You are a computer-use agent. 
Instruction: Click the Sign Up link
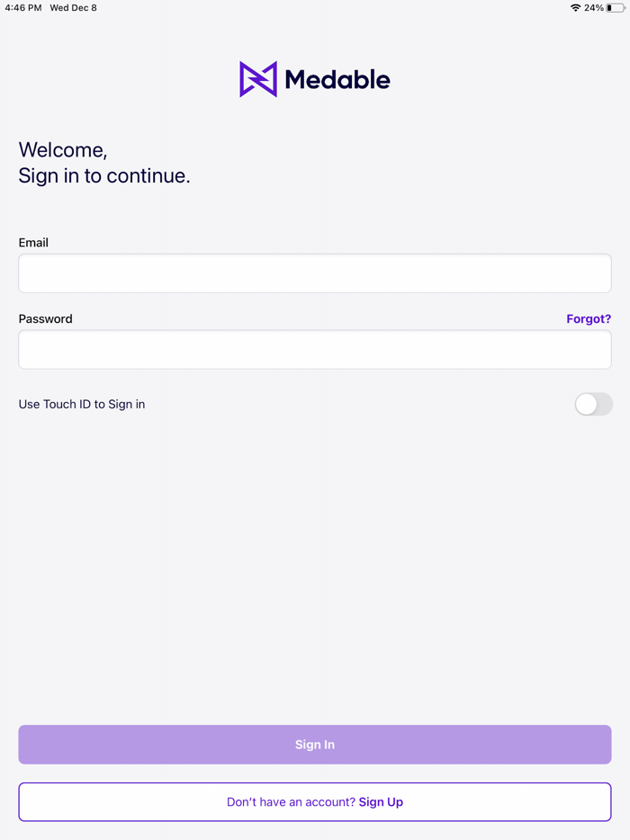tap(381, 801)
